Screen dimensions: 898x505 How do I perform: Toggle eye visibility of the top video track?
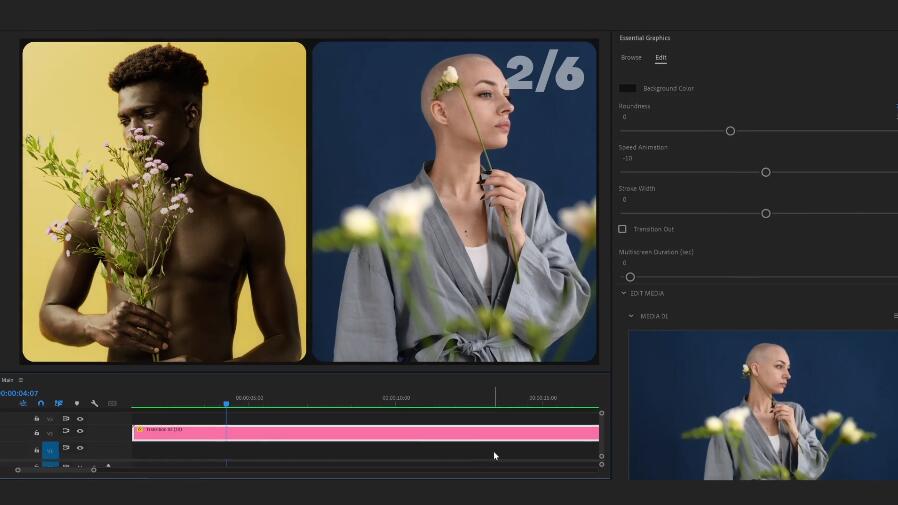[80, 419]
